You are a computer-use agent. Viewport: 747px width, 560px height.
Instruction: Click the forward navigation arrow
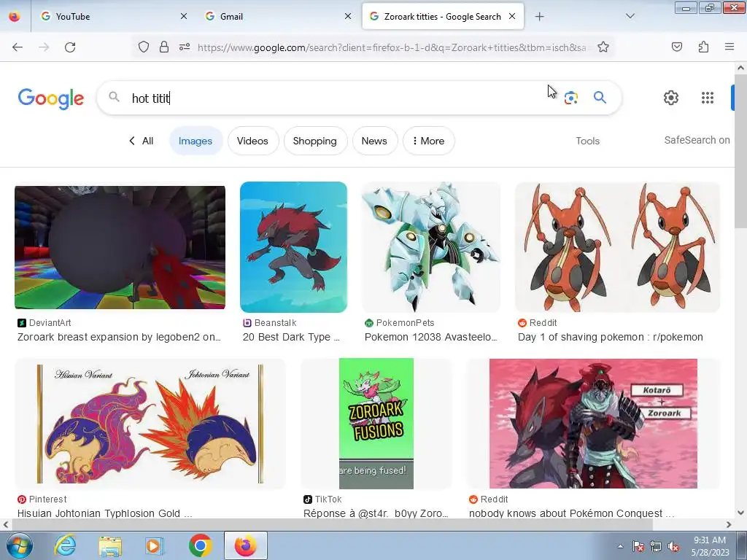[44, 47]
